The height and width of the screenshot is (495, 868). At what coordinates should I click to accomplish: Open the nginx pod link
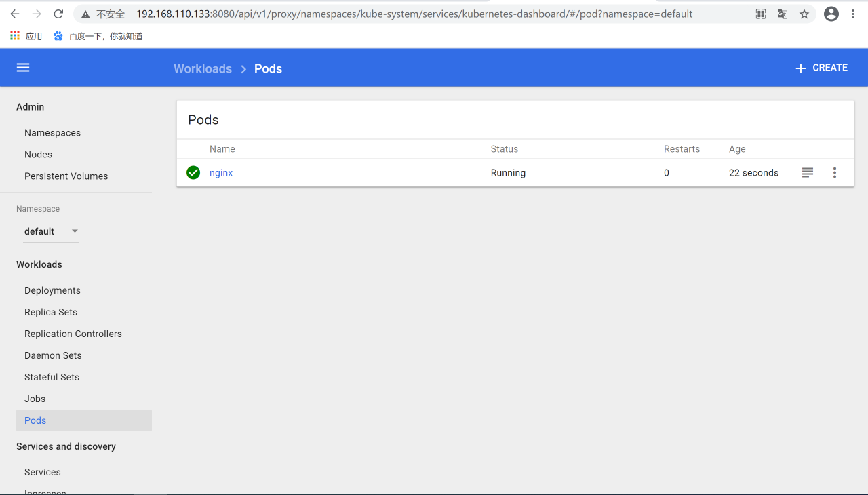pos(221,173)
